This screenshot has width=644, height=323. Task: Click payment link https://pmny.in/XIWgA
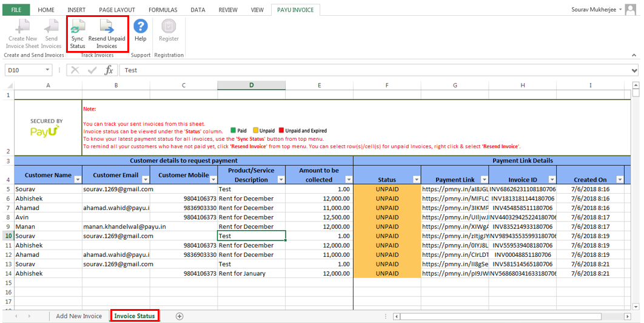[x=455, y=226]
